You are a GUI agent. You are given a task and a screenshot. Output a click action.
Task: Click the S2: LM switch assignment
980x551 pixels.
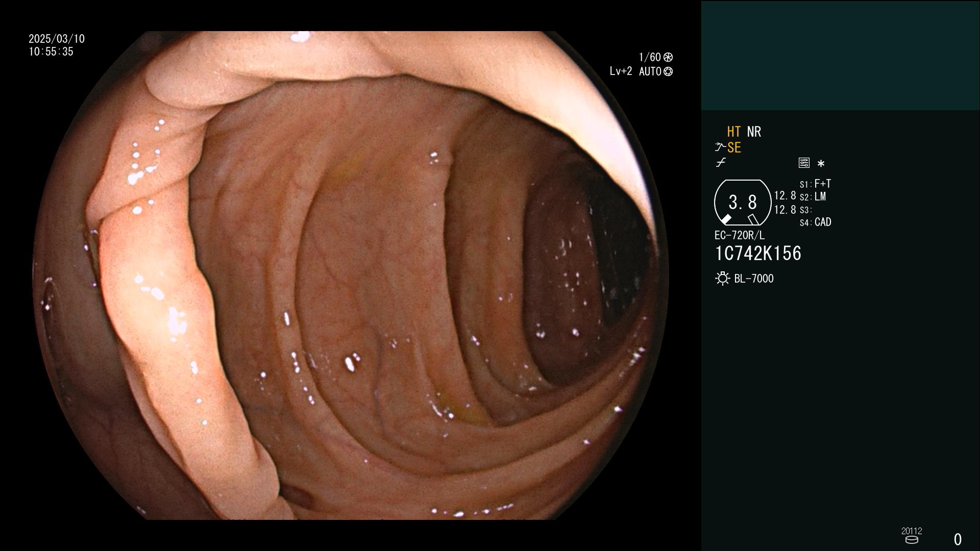pos(813,196)
